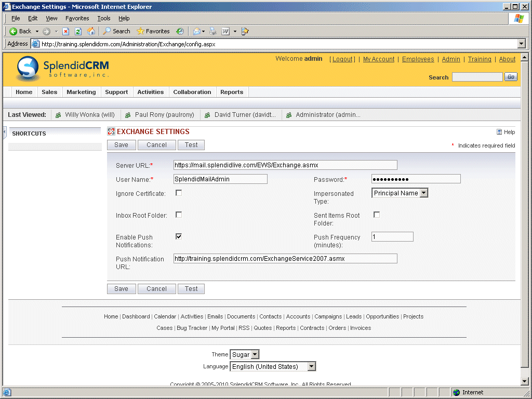The width and height of the screenshot is (532, 399).
Task: Click the Discuss toolbar icon
Action: tap(245, 31)
